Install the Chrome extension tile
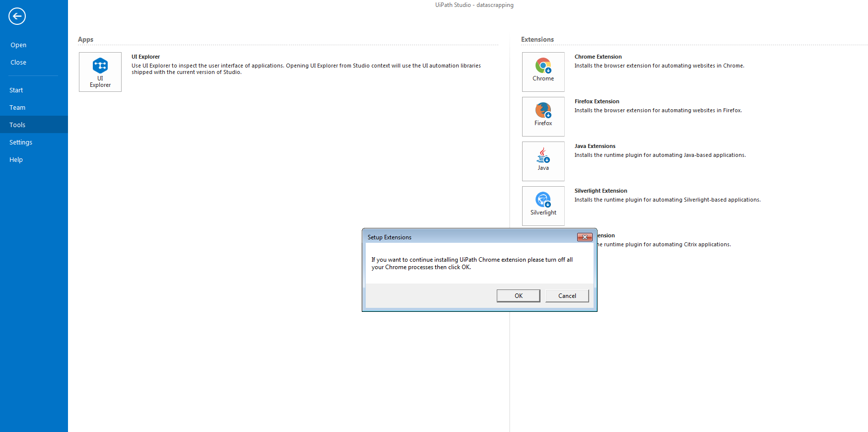The height and width of the screenshot is (432, 868). (543, 72)
